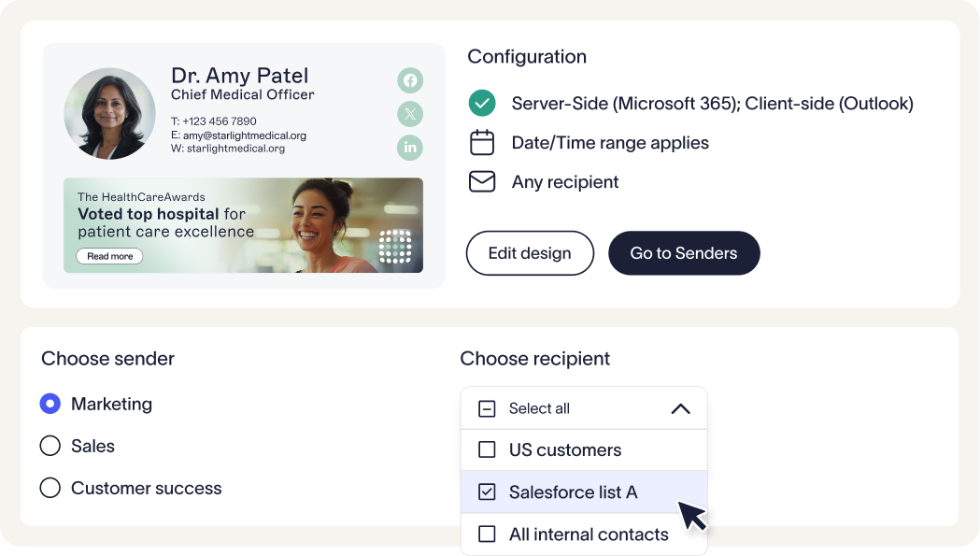Open the amy@starlightmedical.org email link

(244, 135)
